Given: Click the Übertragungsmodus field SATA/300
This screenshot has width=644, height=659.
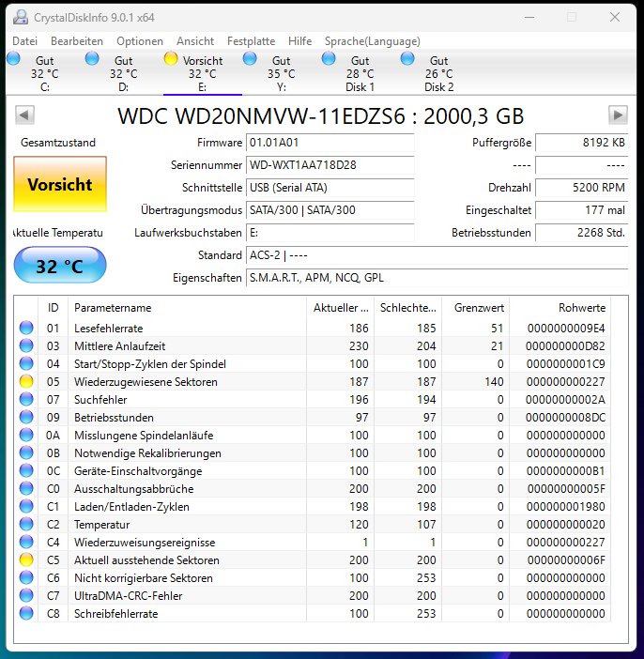Looking at the screenshot, I should (330, 210).
